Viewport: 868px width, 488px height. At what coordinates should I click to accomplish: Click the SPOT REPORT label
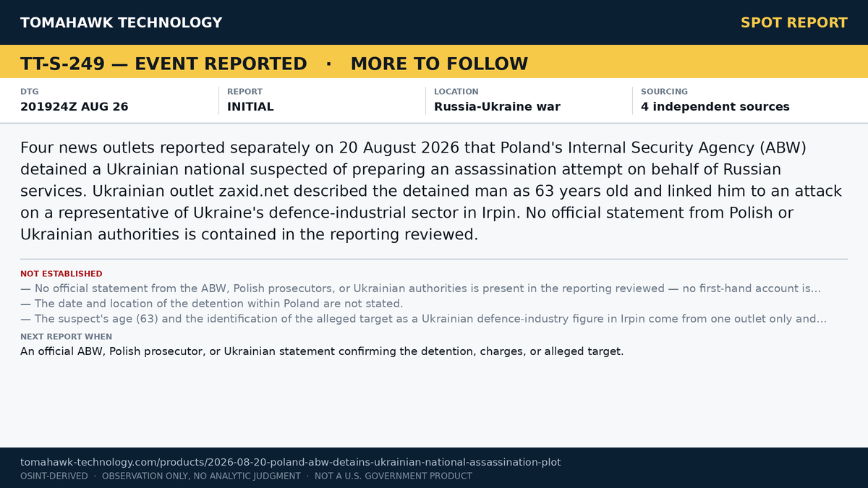[794, 22]
